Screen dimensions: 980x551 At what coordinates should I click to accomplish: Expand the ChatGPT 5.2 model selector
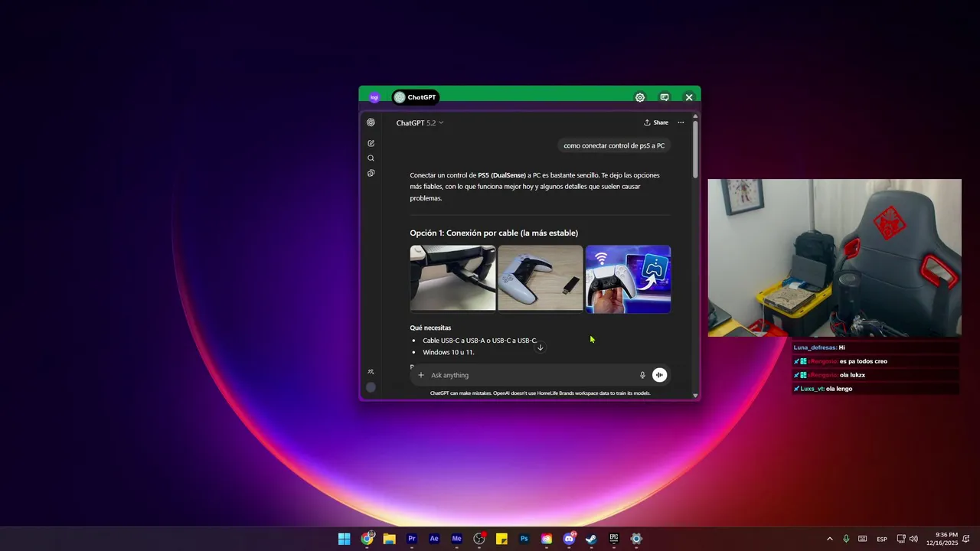[x=420, y=122]
